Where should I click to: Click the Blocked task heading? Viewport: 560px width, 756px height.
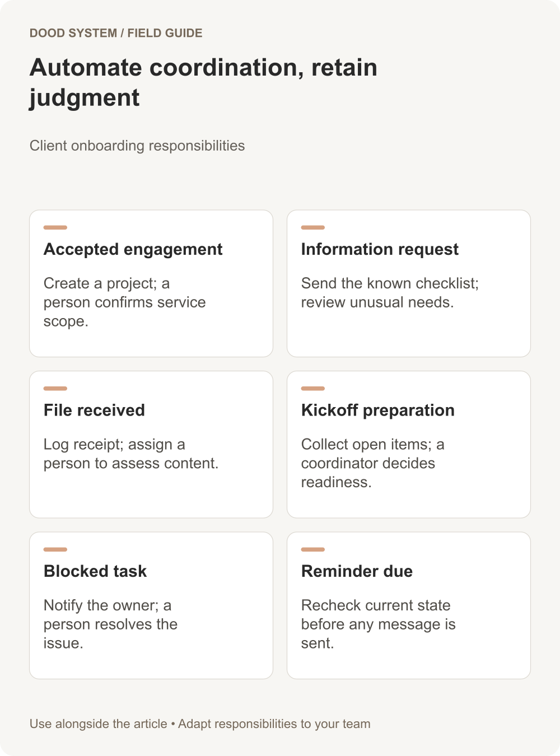click(x=95, y=571)
